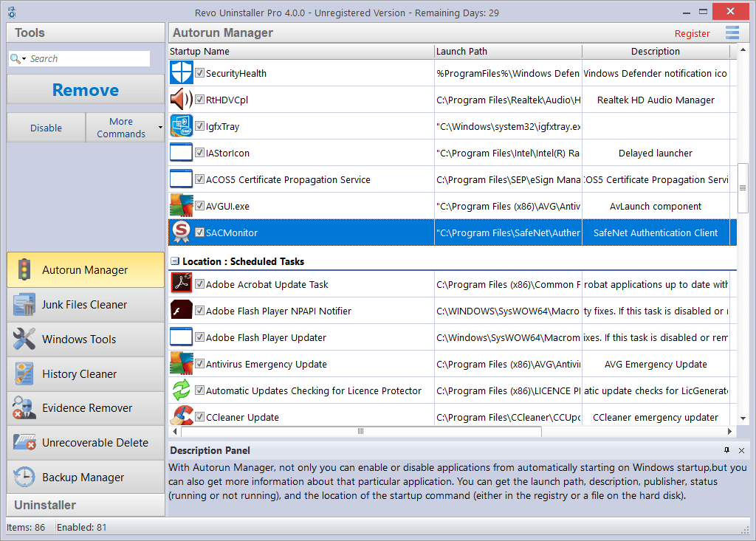756x541 pixels.
Task: Toggle the IAStorIcon checkbox
Action: 199,152
